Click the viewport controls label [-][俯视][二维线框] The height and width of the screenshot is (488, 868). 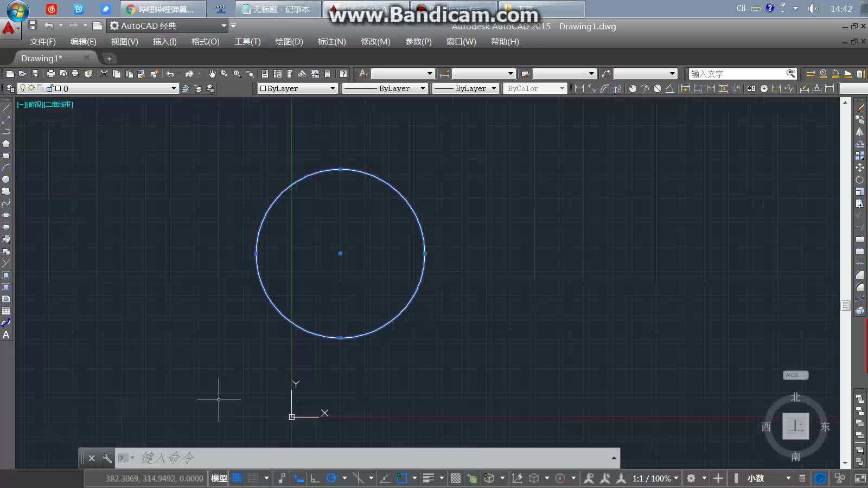45,104
